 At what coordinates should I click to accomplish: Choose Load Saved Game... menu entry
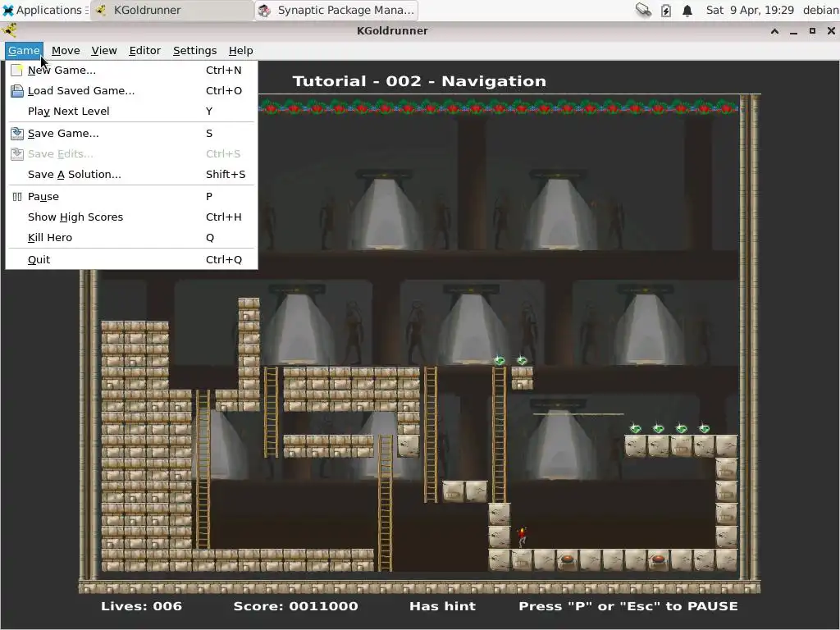(131, 90)
